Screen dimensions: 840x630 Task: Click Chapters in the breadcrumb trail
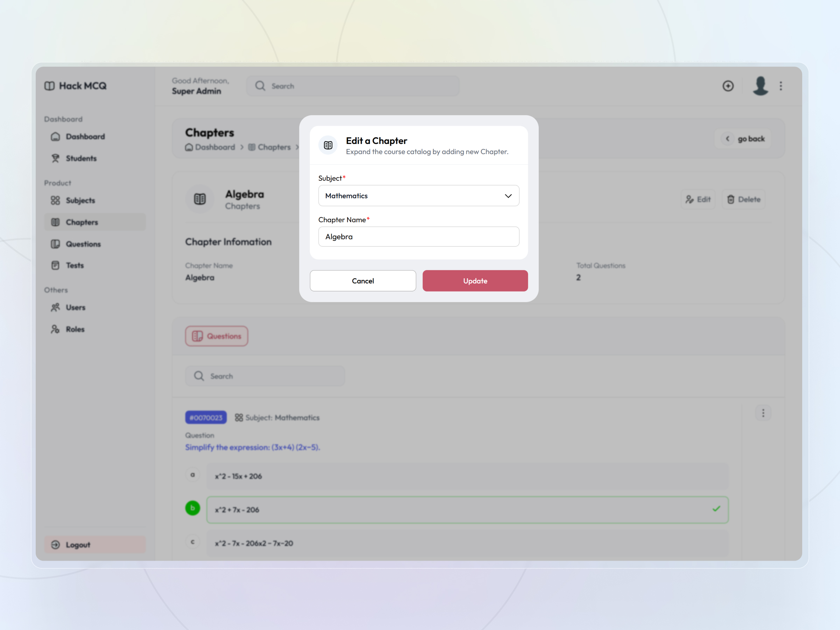point(274,147)
